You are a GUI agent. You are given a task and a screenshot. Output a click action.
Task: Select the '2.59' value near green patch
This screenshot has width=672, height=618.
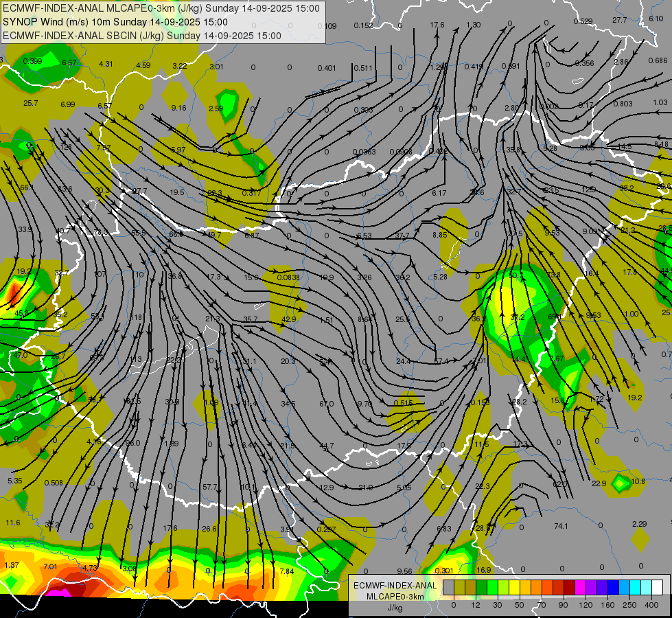(x=216, y=108)
